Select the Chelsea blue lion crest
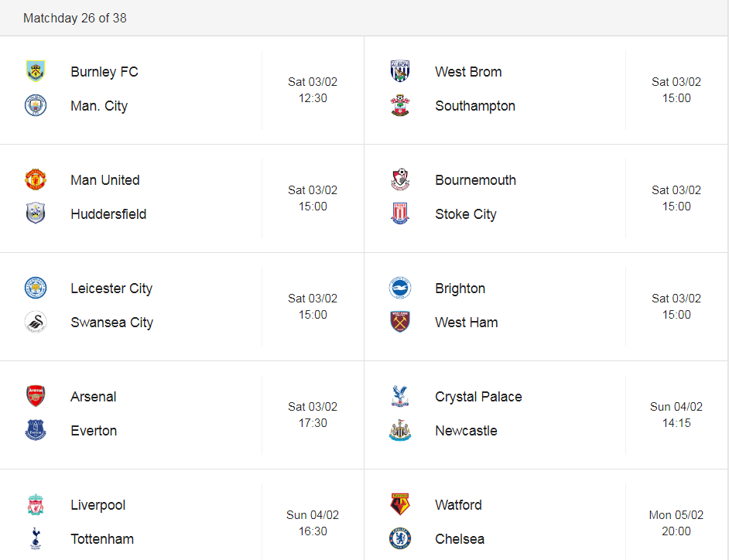This screenshot has height=560, width=729. (x=400, y=538)
